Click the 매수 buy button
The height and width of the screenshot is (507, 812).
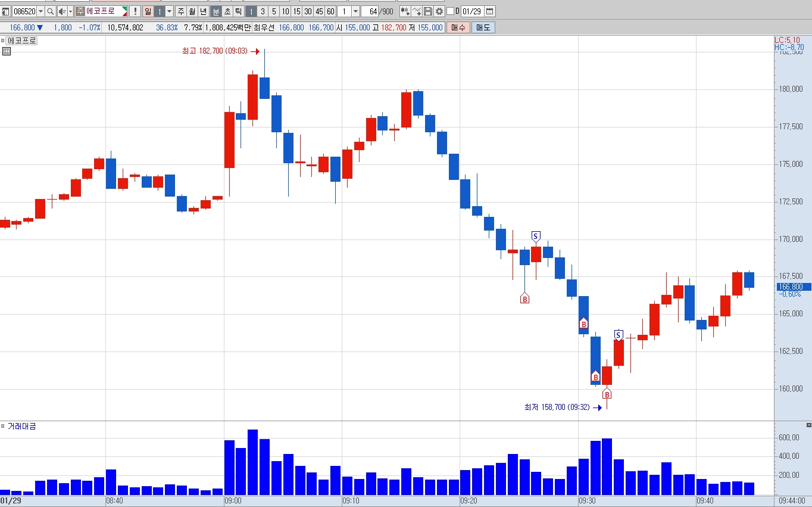click(x=458, y=27)
